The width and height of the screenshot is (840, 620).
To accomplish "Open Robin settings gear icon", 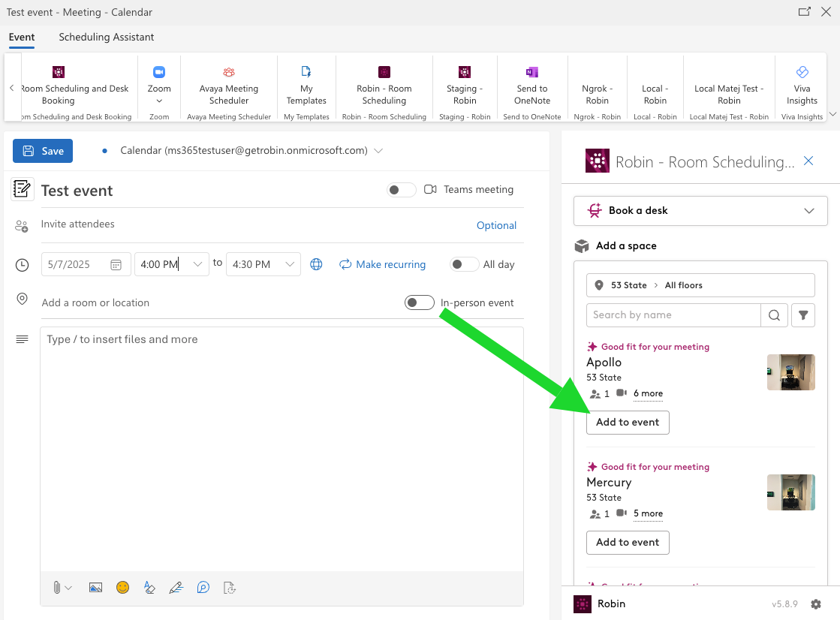I will coord(816,604).
